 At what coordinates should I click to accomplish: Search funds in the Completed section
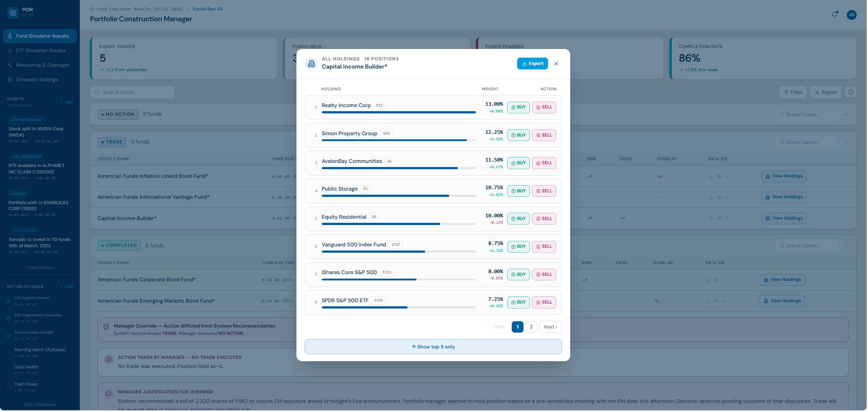tap(807, 246)
